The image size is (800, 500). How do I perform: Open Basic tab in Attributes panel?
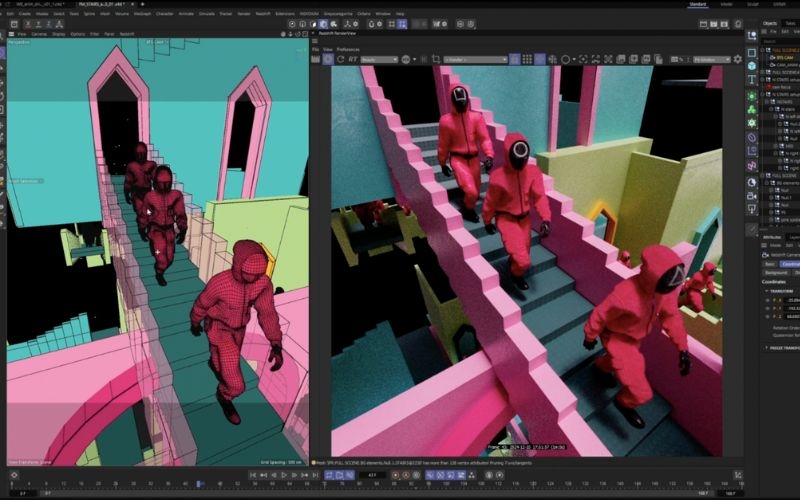770,264
